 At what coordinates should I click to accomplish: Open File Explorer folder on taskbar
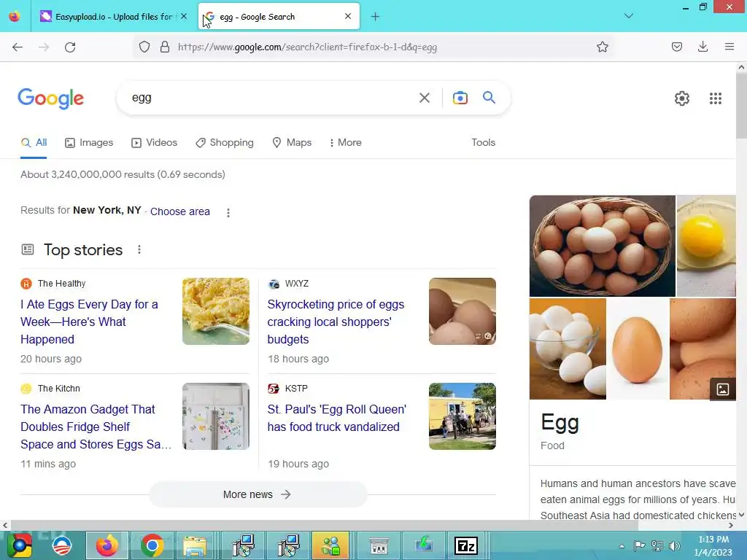[x=195, y=545]
